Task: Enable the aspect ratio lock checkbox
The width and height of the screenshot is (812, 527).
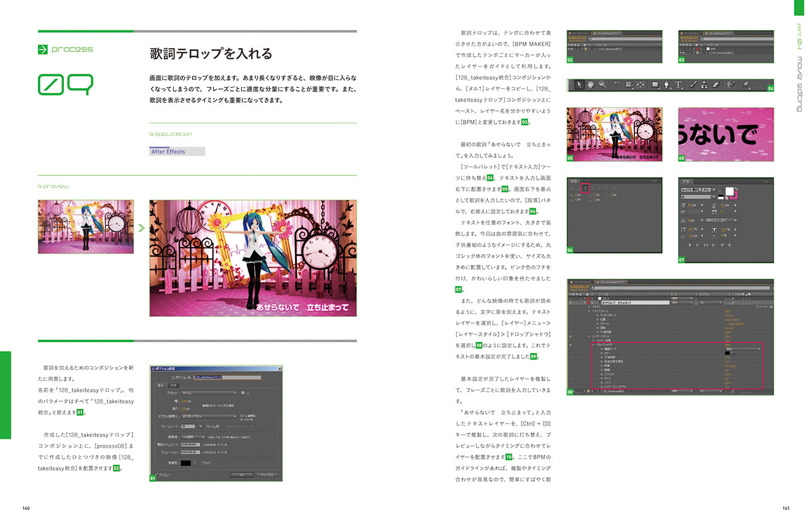Action: tap(199, 405)
